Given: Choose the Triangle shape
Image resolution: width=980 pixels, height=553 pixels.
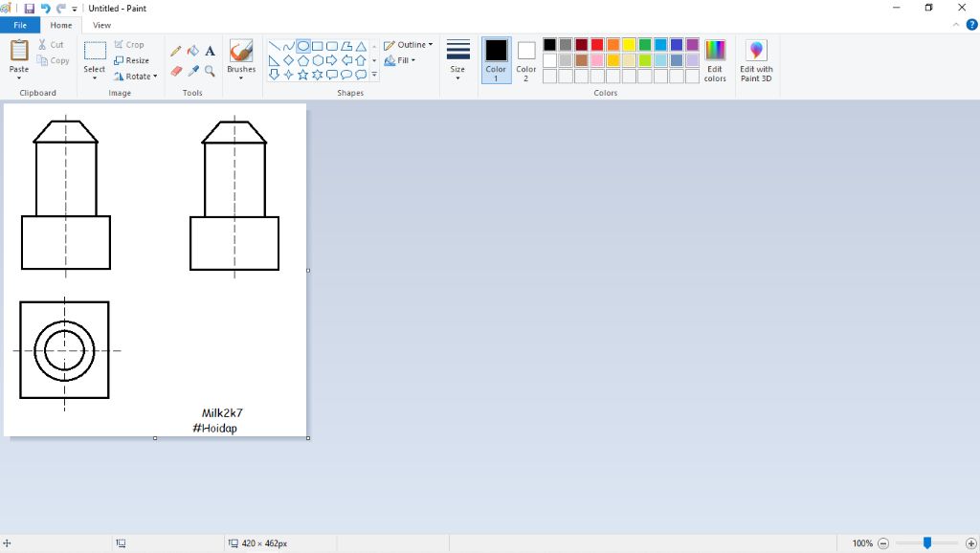Looking at the screenshot, I should [361, 46].
